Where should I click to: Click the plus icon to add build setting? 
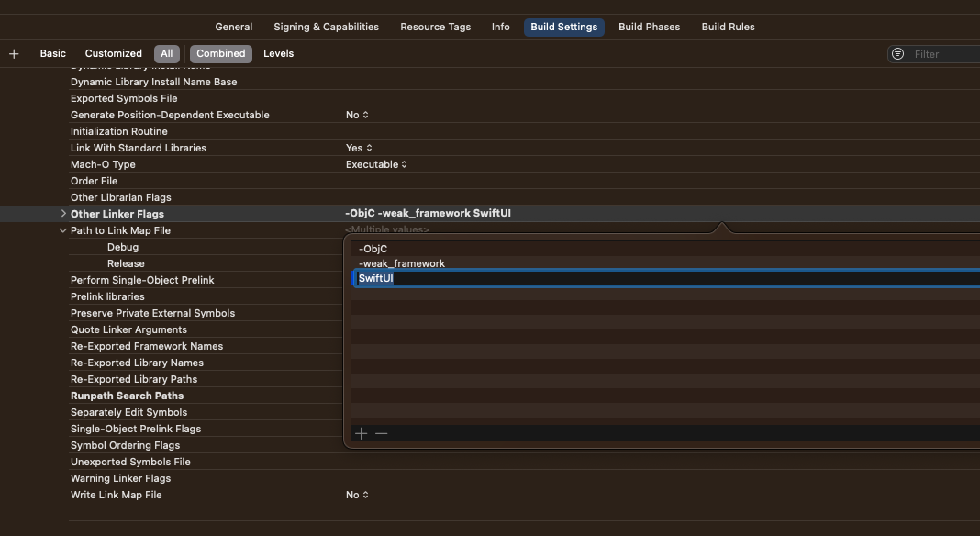14,54
